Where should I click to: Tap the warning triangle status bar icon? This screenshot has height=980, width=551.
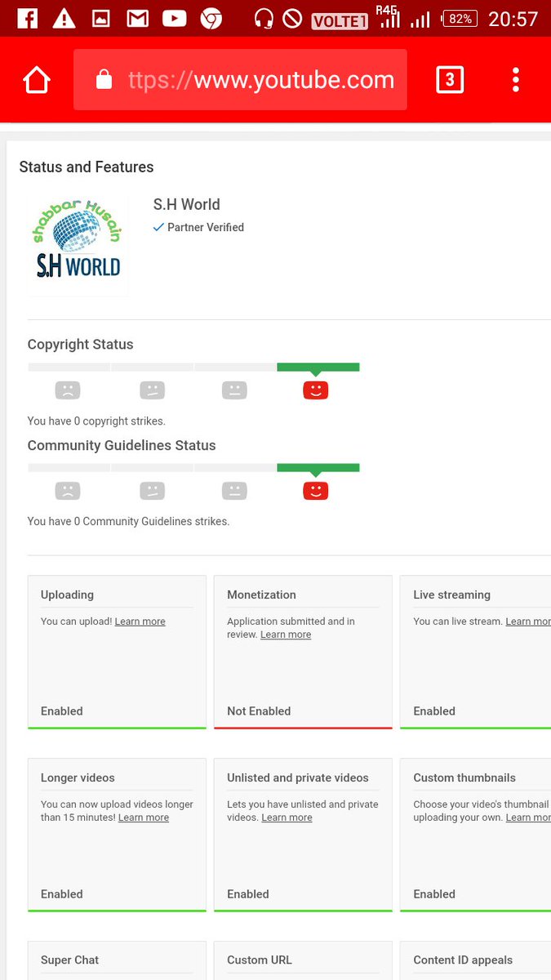tap(64, 18)
